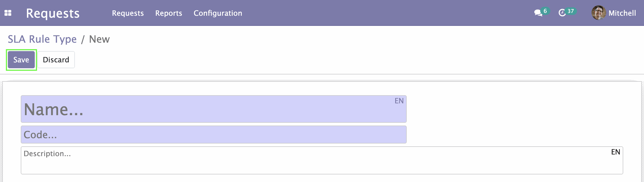Open the Reports menu
This screenshot has width=644, height=182.
[x=169, y=13]
